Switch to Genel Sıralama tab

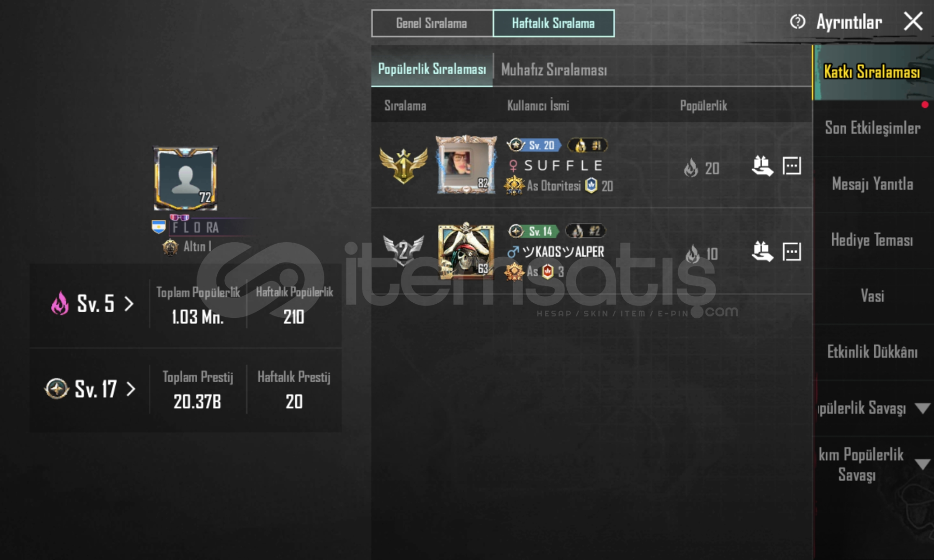(432, 23)
